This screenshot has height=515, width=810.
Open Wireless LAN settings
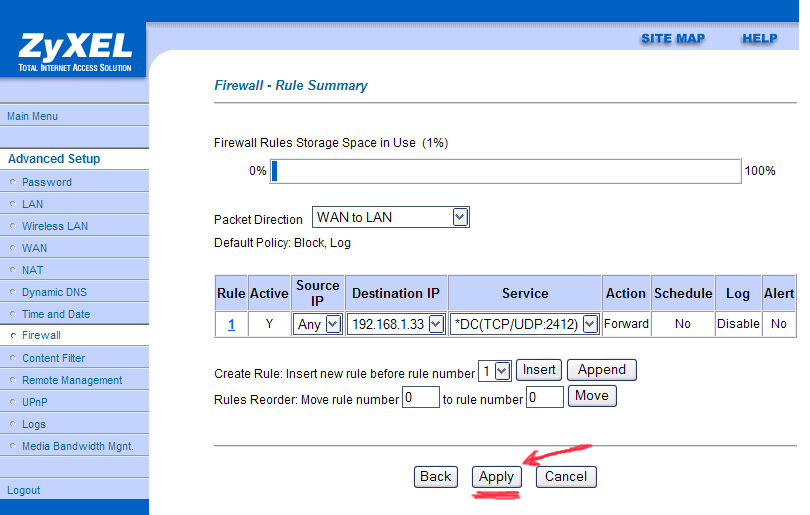pyautogui.click(x=55, y=226)
